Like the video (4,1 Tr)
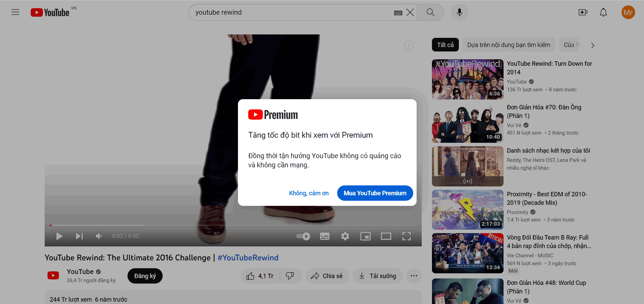 260,276
